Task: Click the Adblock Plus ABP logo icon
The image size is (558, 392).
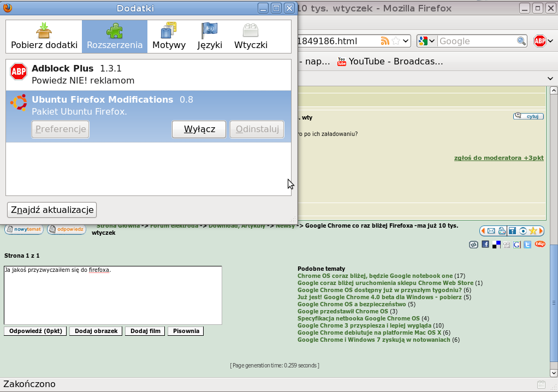Action: pos(19,72)
